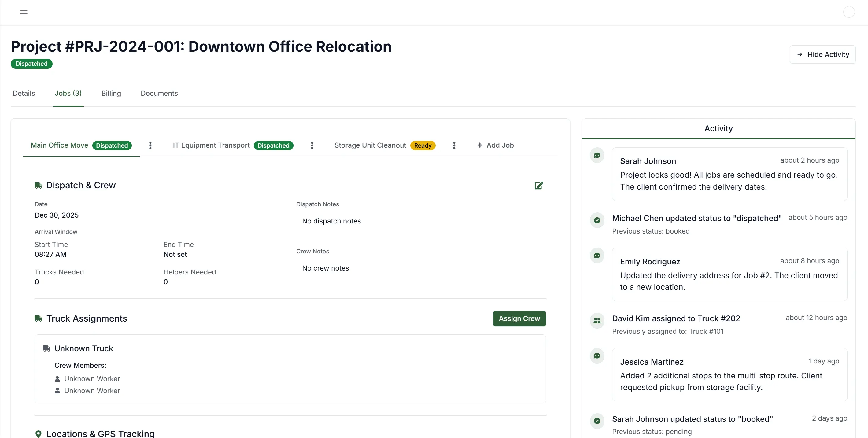Open the hamburger menu icon
The height and width of the screenshot is (438, 868).
coord(23,12)
